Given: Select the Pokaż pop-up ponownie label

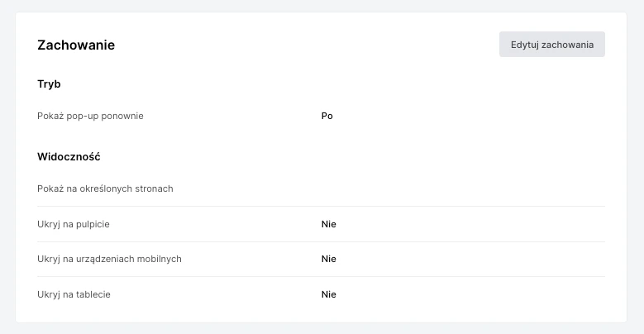Looking at the screenshot, I should coord(90,116).
